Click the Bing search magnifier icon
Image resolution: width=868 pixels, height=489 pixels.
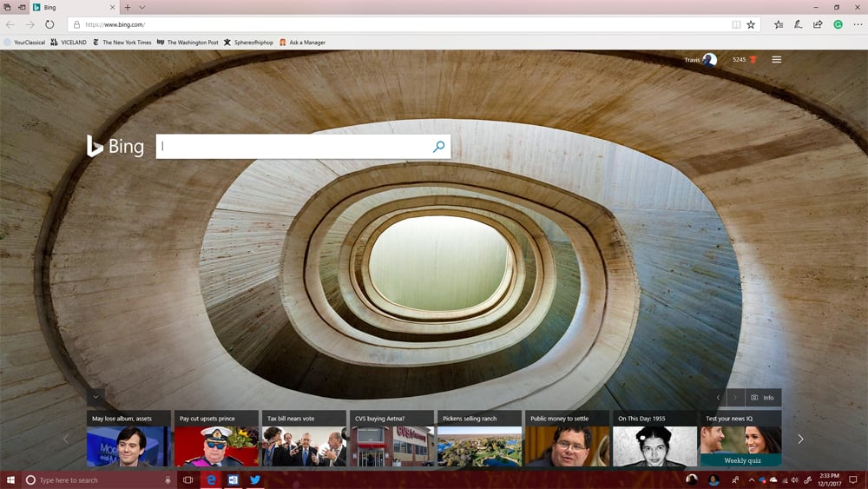tap(438, 147)
